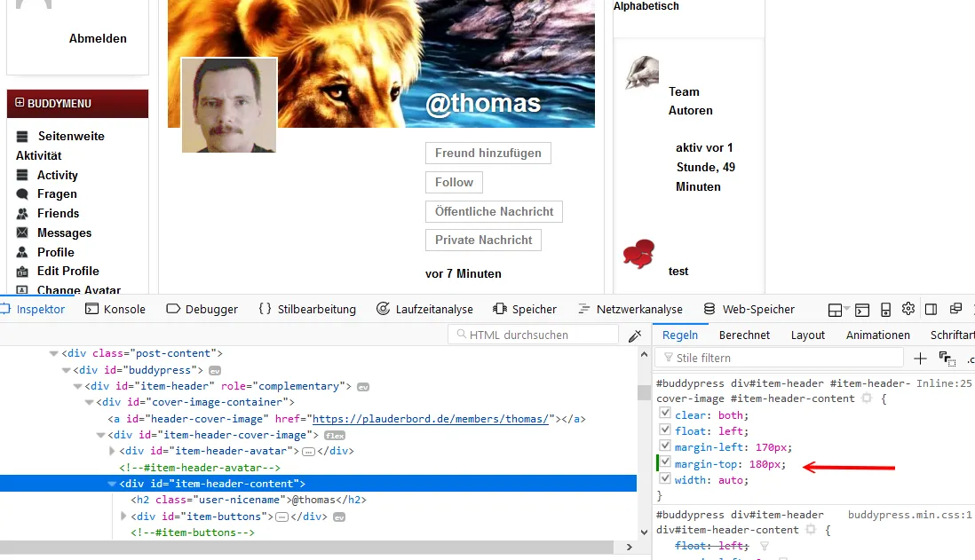The width and height of the screenshot is (975, 560).
Task: Click ev badge next to item-header div
Action: coord(363,387)
